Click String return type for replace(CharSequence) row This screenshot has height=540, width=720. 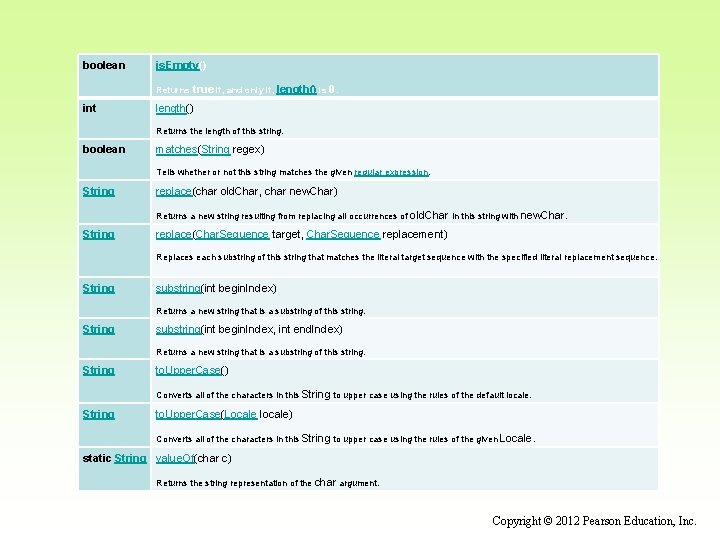click(x=98, y=235)
